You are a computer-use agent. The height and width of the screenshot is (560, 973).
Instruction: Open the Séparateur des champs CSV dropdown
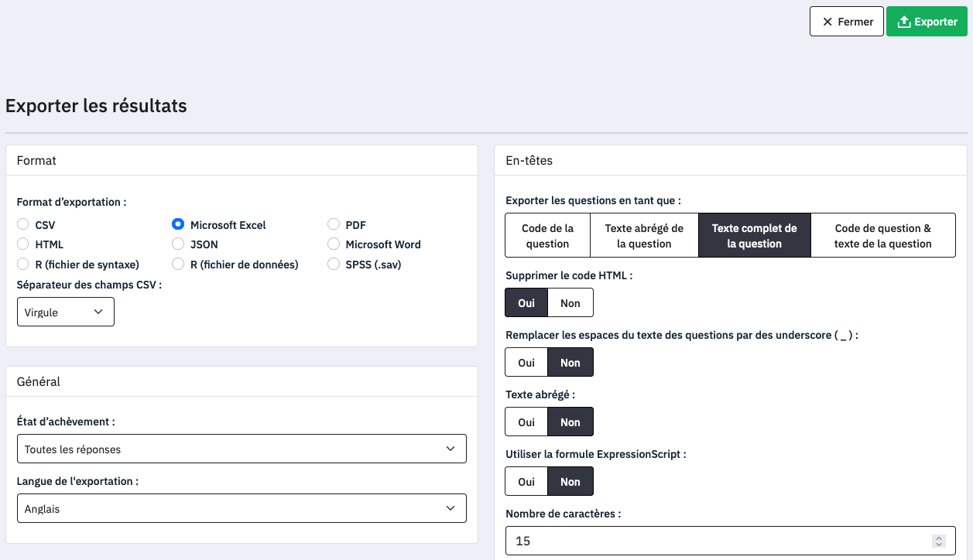pyautogui.click(x=65, y=312)
